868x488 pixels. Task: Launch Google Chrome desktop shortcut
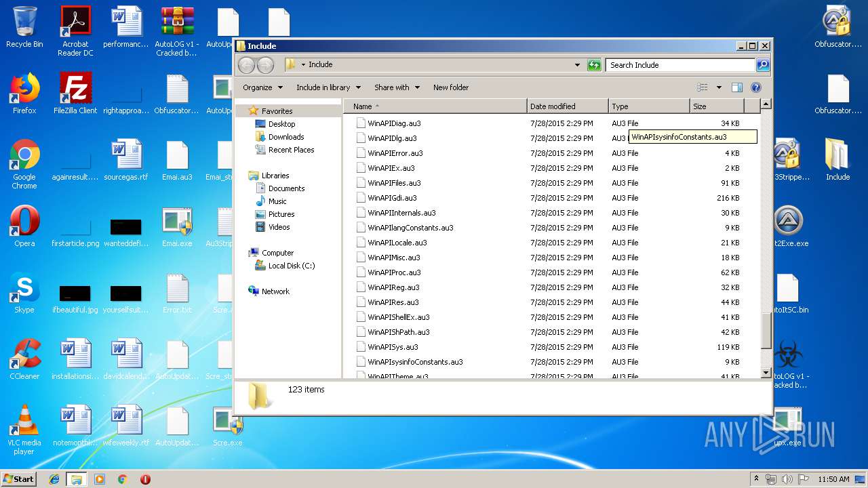(24, 165)
